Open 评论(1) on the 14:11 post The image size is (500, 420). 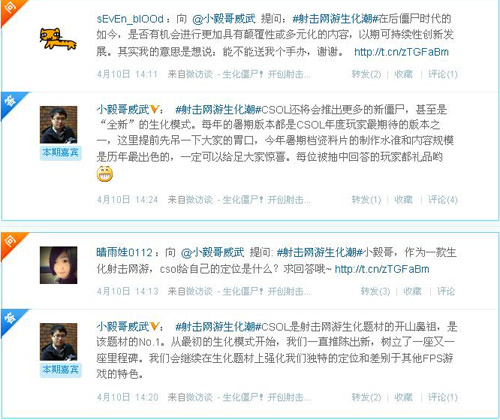click(443, 74)
